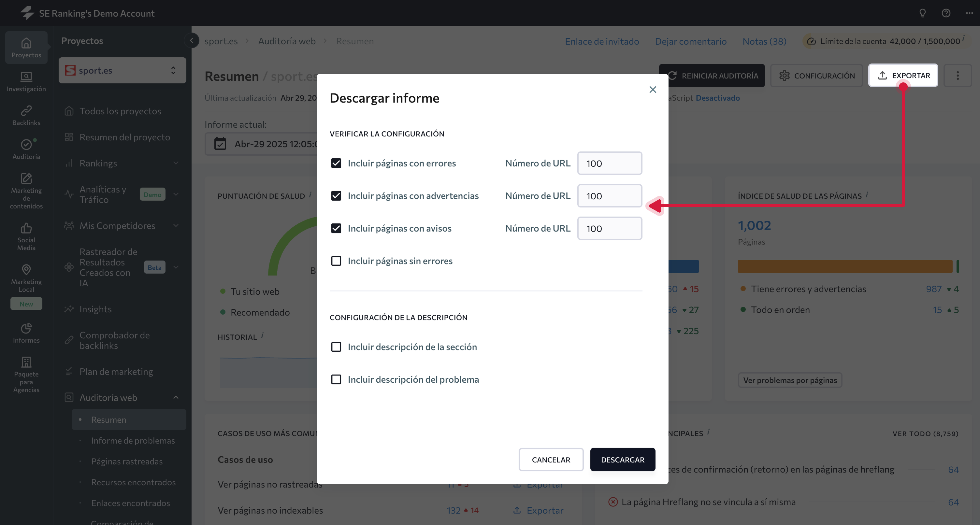The width and height of the screenshot is (980, 525).
Task: Click the Exportar button
Action: point(903,75)
